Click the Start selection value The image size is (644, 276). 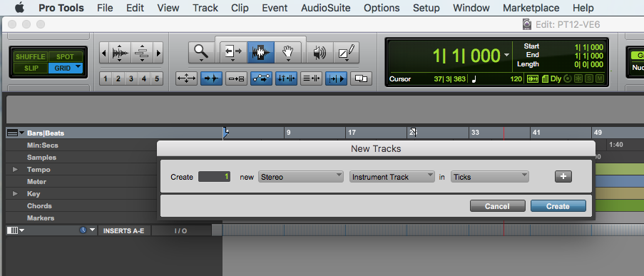click(589, 47)
